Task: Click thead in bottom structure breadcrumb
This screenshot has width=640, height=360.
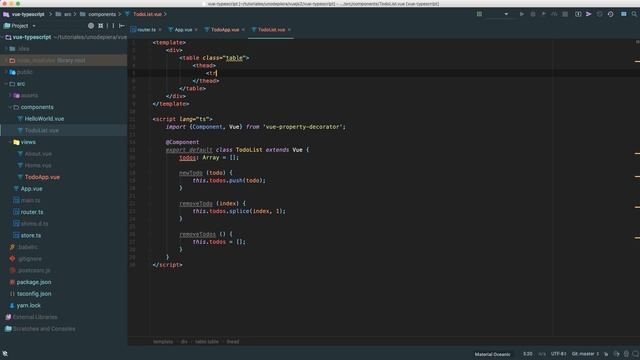Action: [x=233, y=342]
